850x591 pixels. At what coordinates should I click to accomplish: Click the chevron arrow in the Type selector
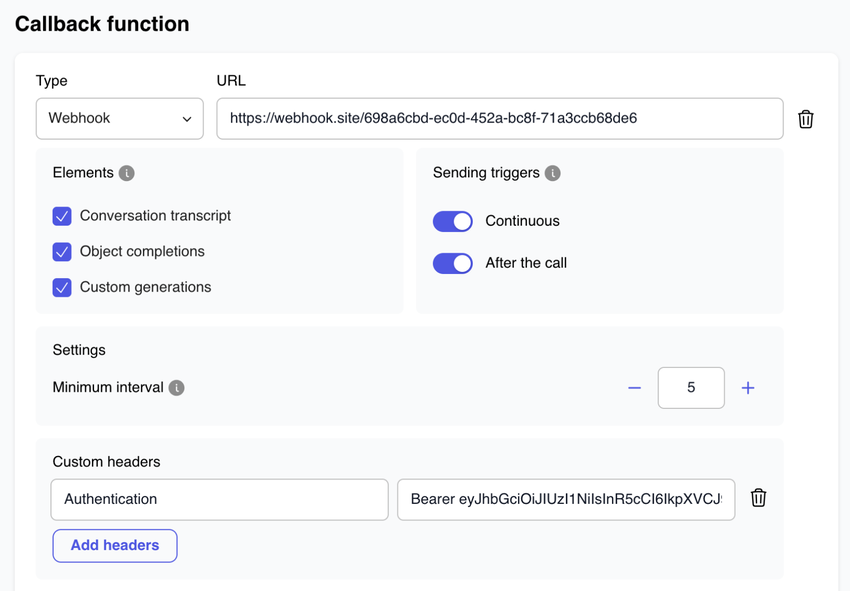pos(187,119)
